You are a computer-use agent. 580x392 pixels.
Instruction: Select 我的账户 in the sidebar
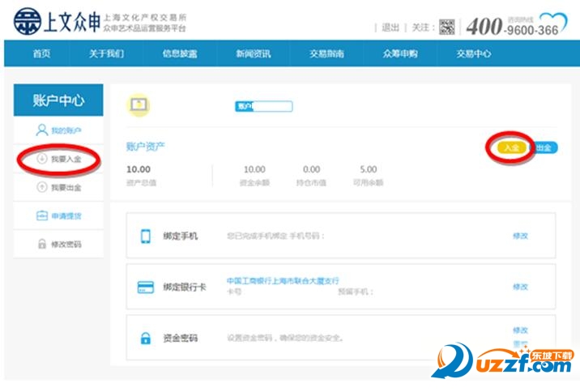point(58,130)
